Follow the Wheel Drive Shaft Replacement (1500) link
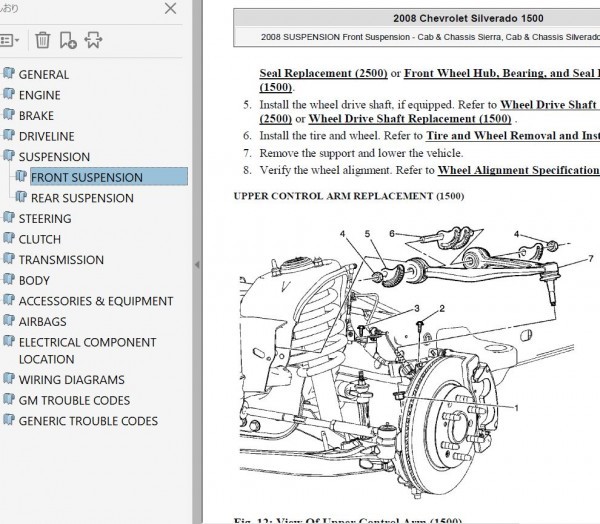 point(410,119)
